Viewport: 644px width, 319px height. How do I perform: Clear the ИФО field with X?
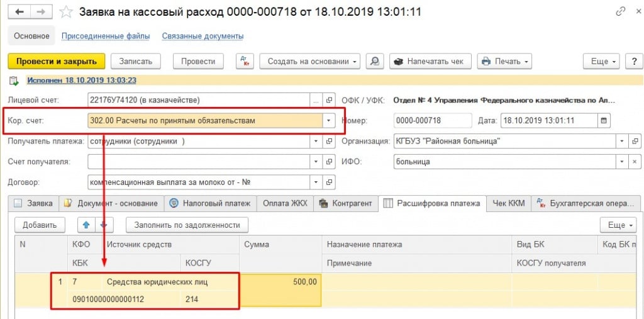coord(635,162)
